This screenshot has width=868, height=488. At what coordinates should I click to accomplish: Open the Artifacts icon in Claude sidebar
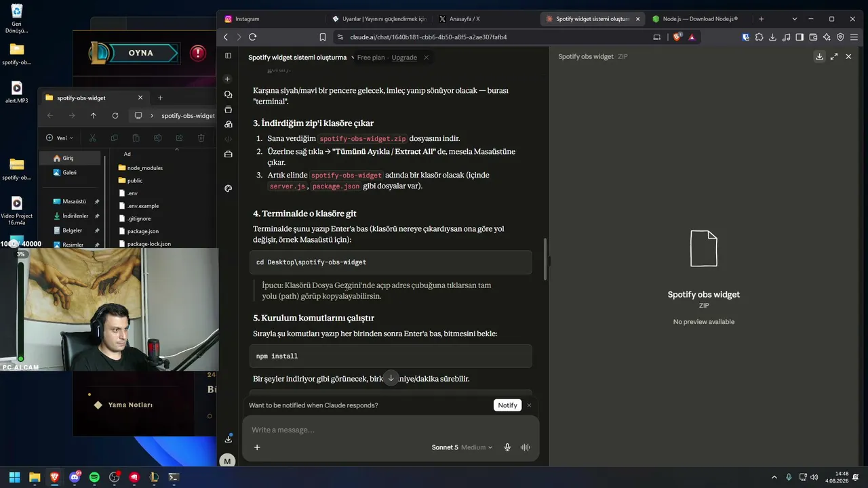(x=228, y=124)
